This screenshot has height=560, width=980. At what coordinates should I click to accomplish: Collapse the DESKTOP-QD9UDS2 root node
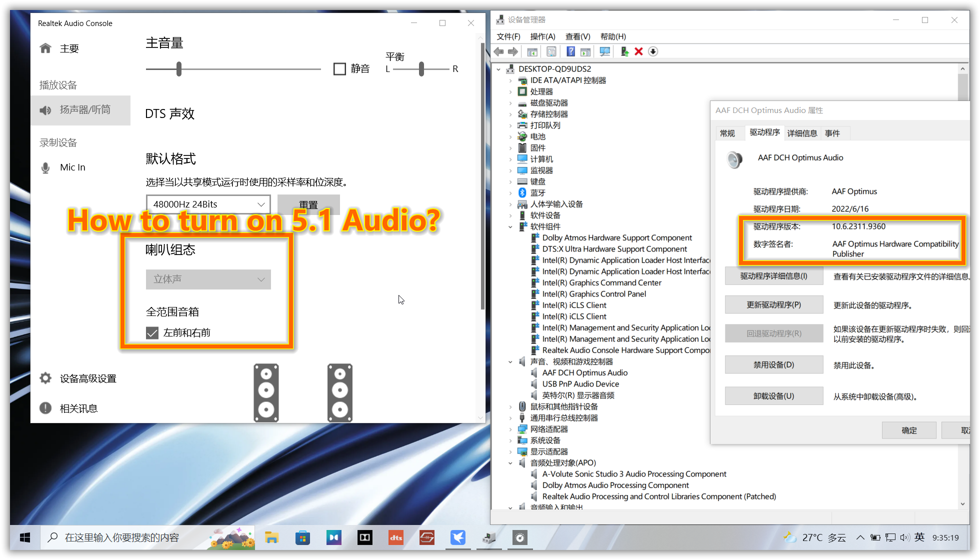click(x=499, y=69)
